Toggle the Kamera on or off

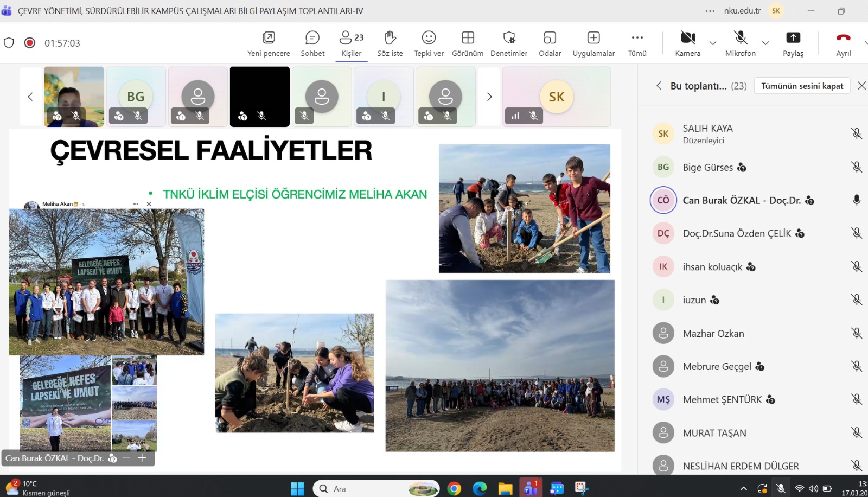[x=687, y=43]
